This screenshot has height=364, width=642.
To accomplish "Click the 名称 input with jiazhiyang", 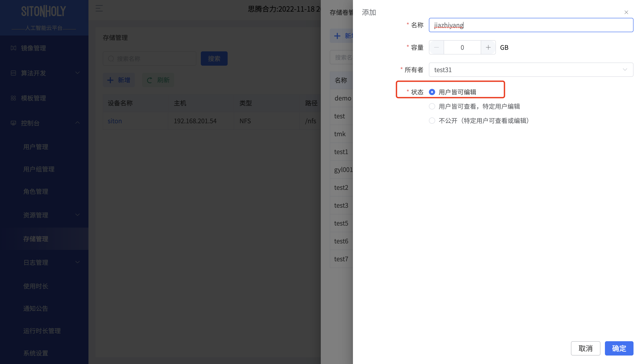I will pos(531,25).
